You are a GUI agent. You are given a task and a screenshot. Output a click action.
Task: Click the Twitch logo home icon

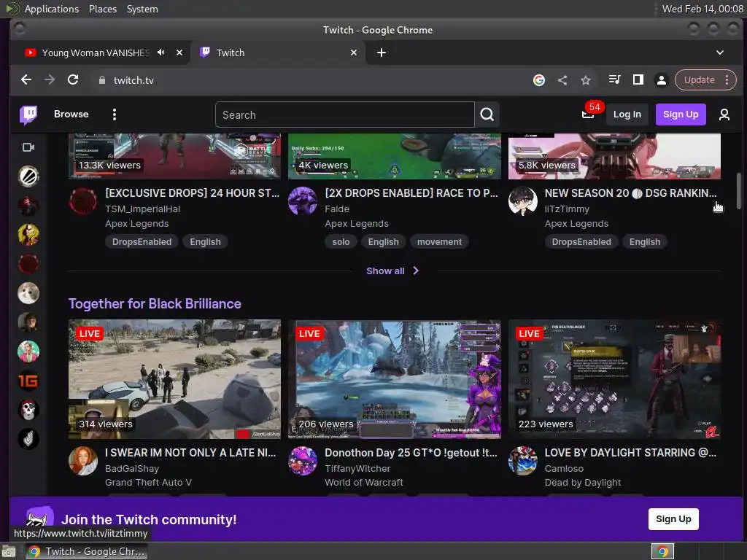[x=28, y=114]
